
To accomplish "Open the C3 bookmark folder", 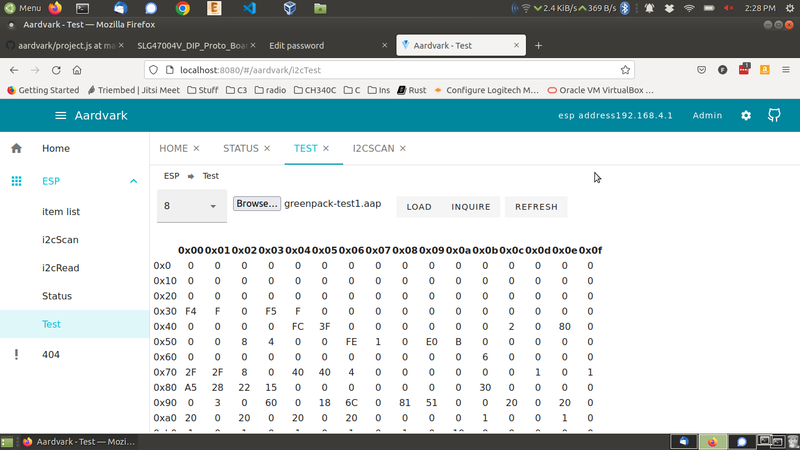I will pos(236,90).
